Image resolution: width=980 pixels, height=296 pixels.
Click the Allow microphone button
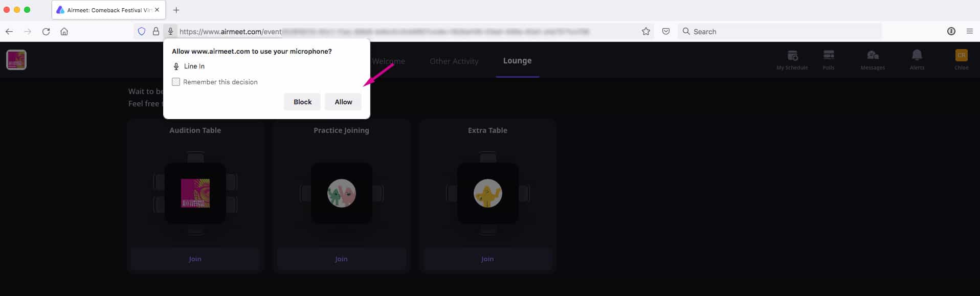[x=343, y=102]
